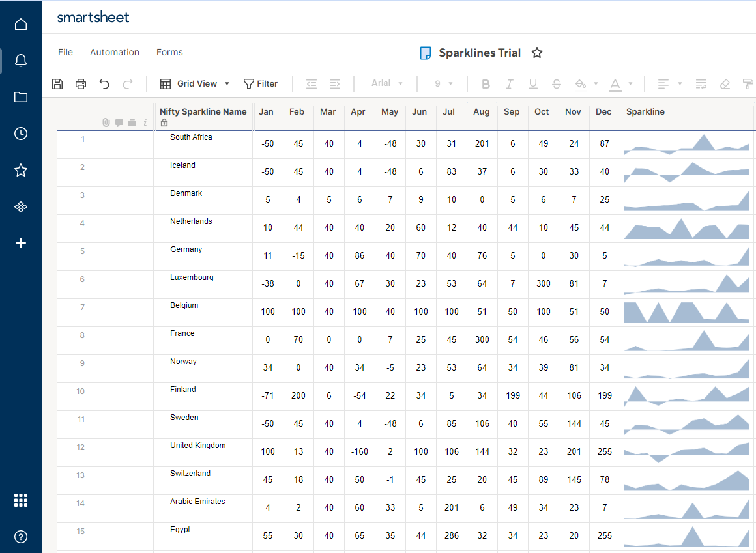Click the Save disk icon

pos(57,83)
